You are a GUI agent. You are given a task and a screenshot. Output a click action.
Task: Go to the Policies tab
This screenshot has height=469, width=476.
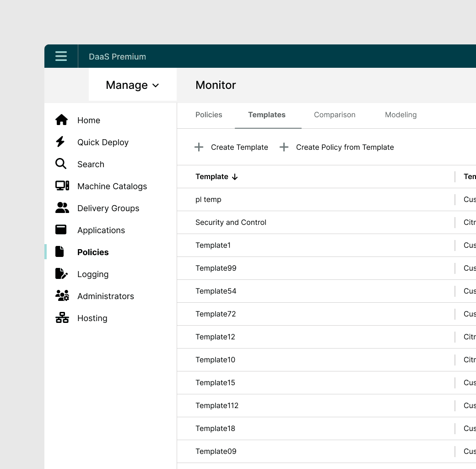click(x=209, y=115)
